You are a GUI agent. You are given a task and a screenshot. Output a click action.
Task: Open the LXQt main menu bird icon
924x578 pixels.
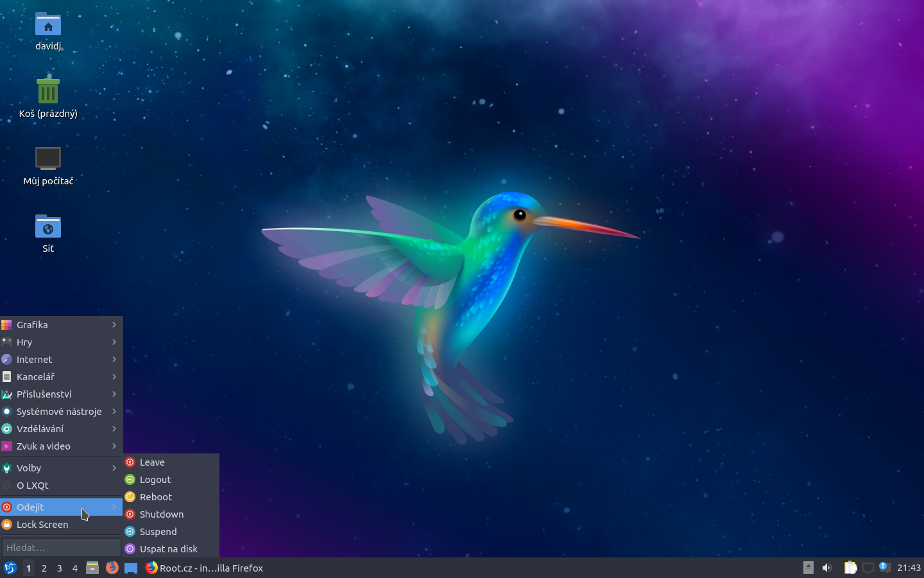10,568
